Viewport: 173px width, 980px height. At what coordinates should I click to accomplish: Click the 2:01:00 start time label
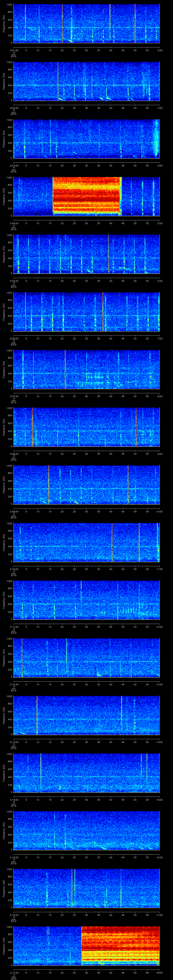14,50
